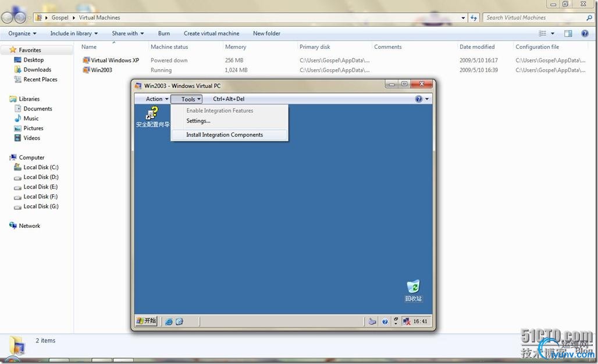Click the search magnifier icon
Viewport: 598px width, 364px height.
tap(589, 17)
